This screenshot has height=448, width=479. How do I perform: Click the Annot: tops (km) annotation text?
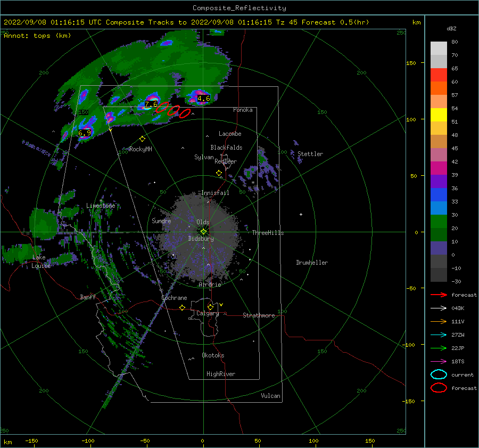(x=37, y=36)
